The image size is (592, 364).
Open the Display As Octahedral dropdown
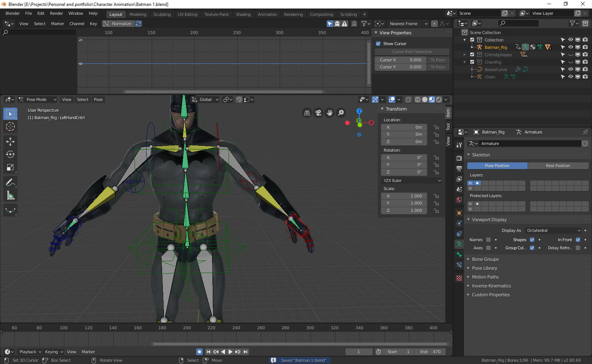553,230
